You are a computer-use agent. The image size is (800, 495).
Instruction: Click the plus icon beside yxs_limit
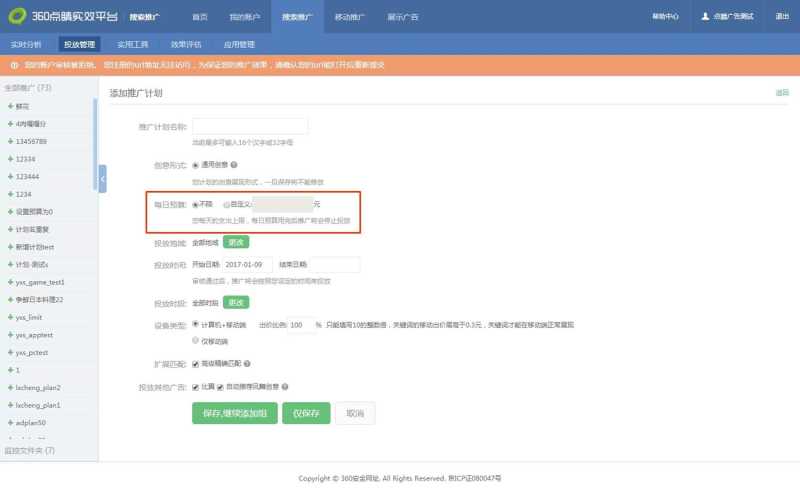point(10,317)
